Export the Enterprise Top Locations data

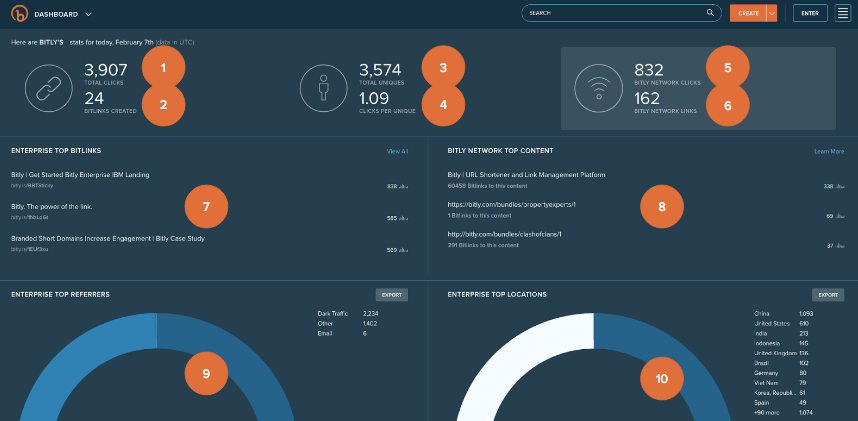(828, 295)
